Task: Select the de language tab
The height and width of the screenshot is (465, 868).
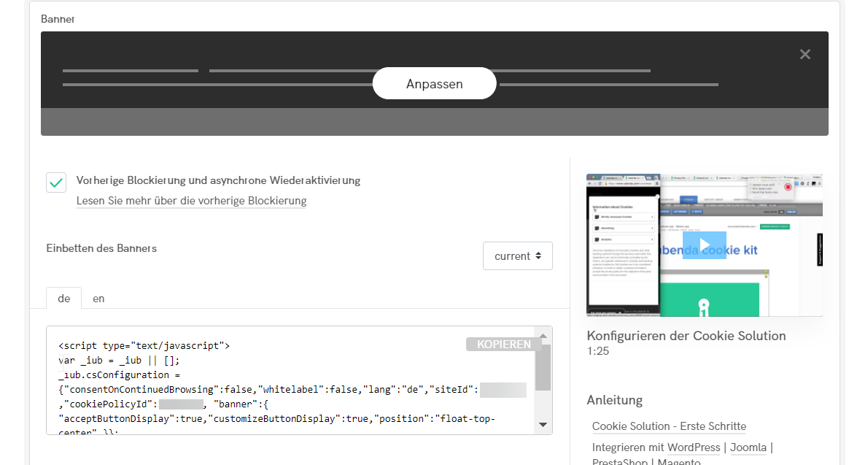Action: (x=63, y=298)
